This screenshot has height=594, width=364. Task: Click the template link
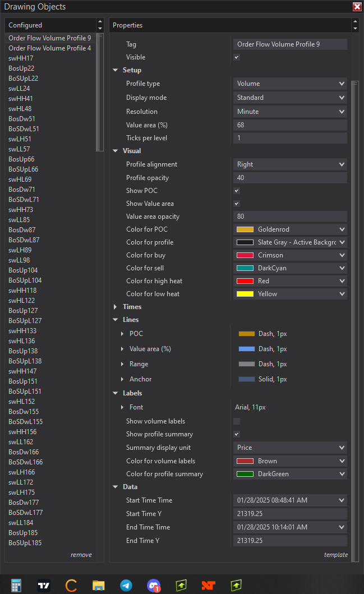pyautogui.click(x=335, y=555)
